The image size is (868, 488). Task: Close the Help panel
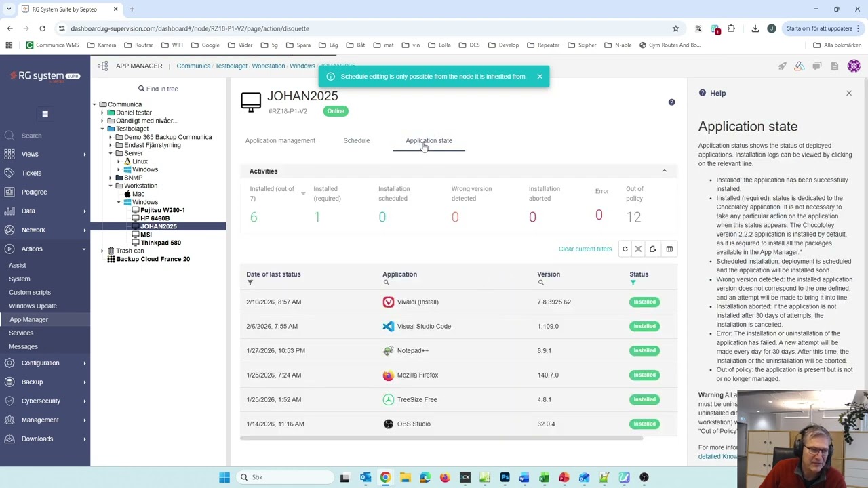(848, 93)
